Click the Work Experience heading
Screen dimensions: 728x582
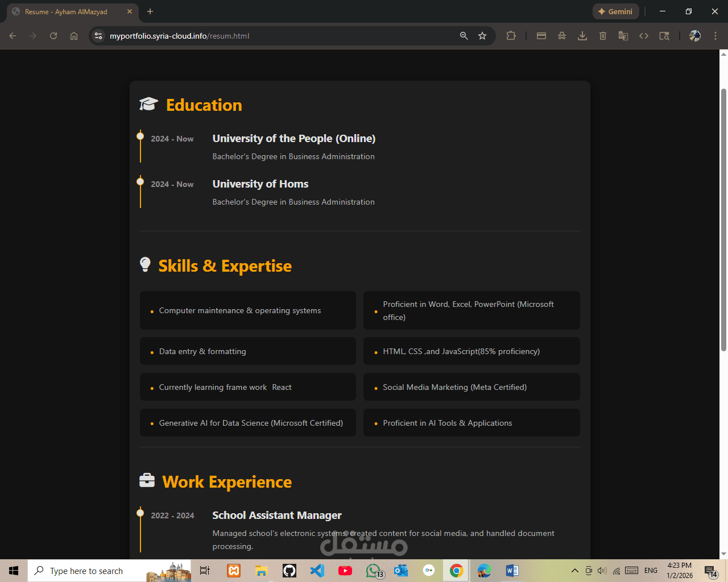point(227,482)
